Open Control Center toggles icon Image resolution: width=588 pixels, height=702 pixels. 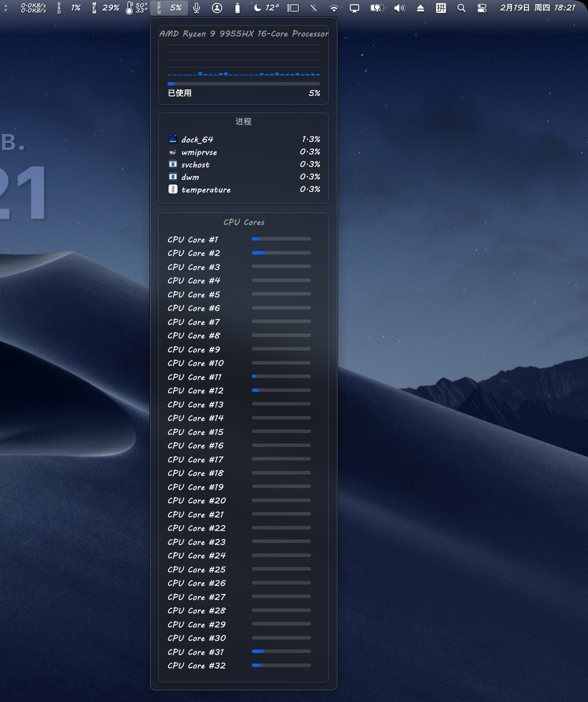point(482,8)
